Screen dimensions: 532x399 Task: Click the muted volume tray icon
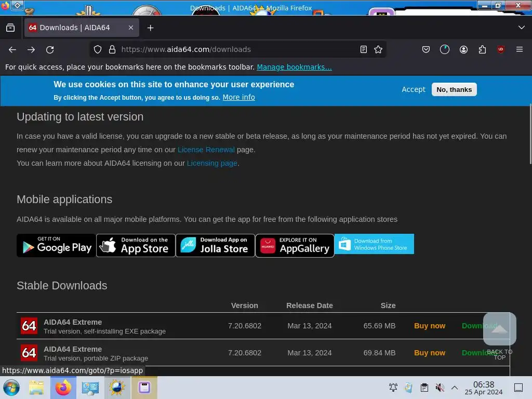pyautogui.click(x=440, y=388)
